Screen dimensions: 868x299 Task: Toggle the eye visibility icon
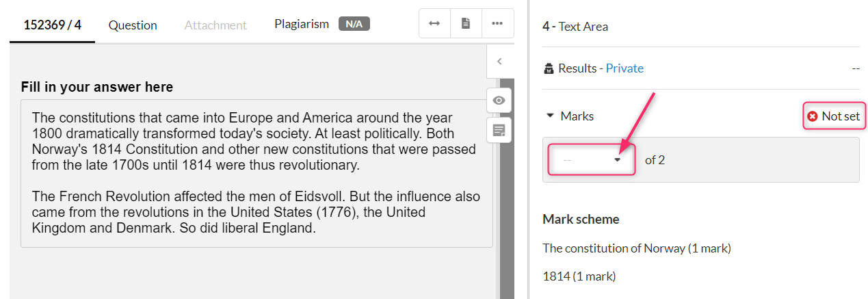499,101
